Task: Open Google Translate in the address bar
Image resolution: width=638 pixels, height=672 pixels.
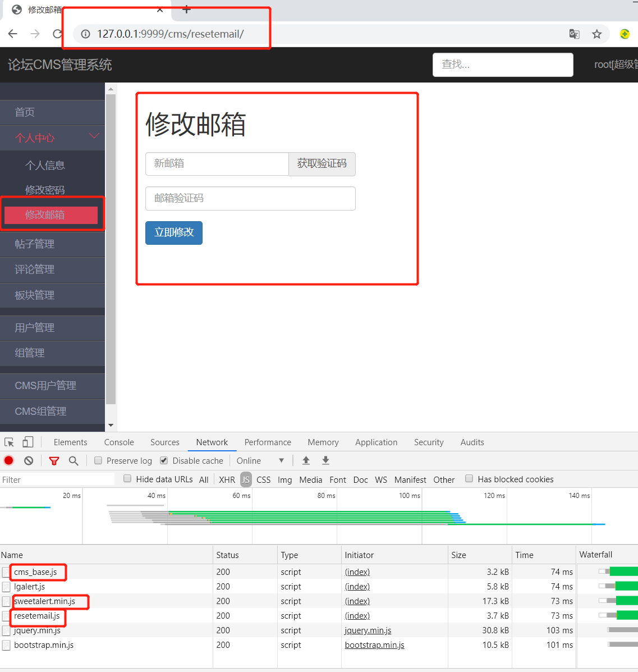Action: (574, 34)
